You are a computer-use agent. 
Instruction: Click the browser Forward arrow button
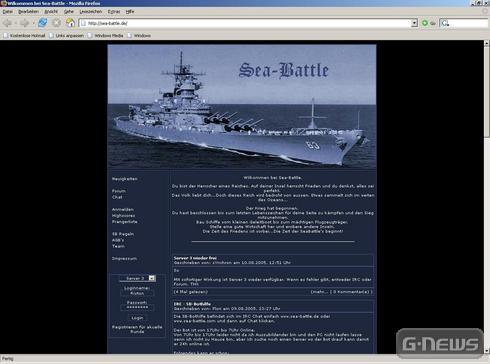24,23
